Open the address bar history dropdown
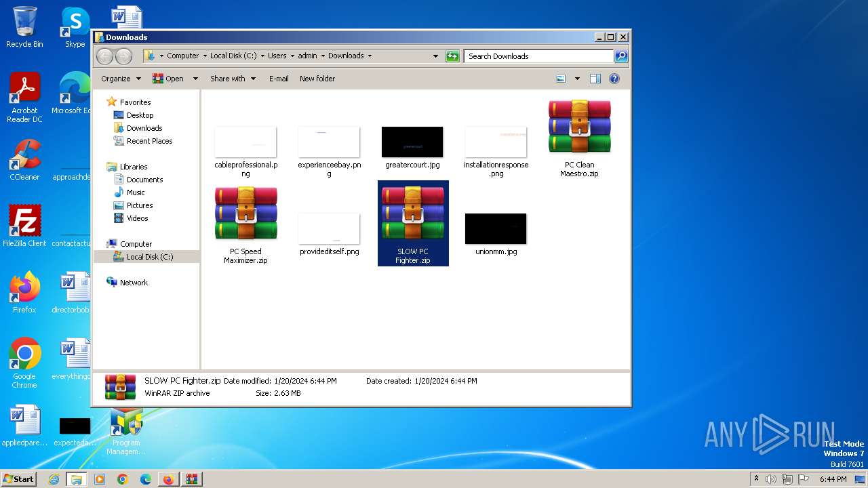Screen dimensions: 868x488 [x=435, y=56]
